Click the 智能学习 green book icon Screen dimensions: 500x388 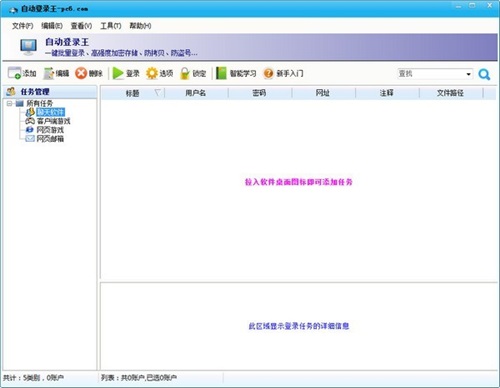click(221, 73)
